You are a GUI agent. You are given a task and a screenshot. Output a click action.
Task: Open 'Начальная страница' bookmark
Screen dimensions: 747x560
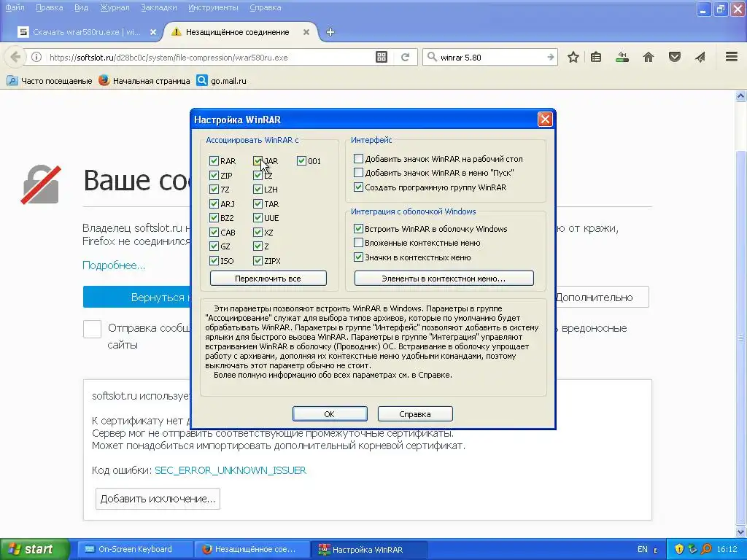coord(144,80)
